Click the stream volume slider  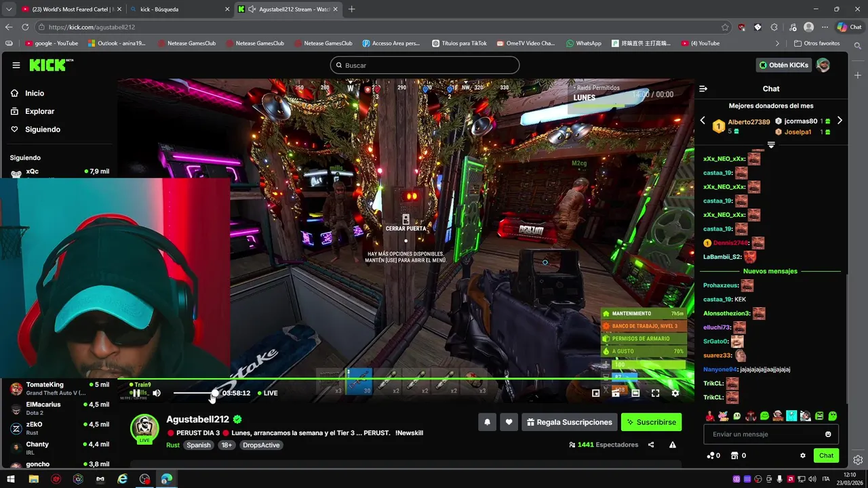coord(195,393)
